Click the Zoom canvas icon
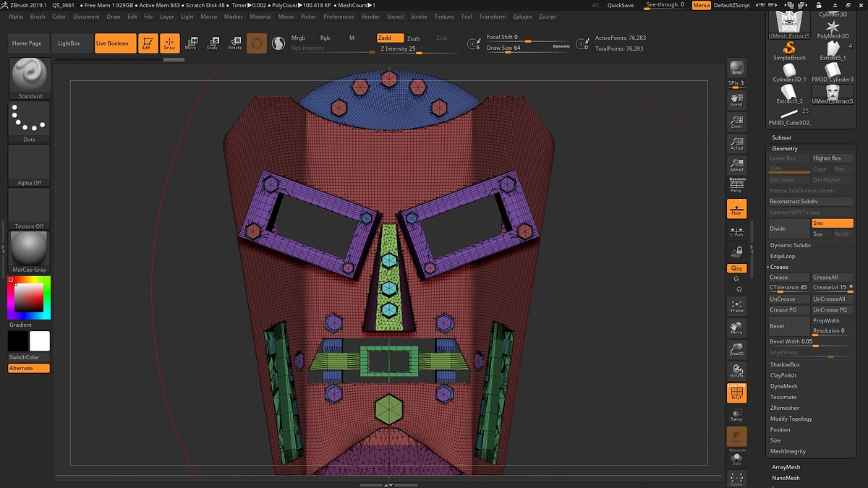Image resolution: width=868 pixels, height=488 pixels. tap(736, 121)
